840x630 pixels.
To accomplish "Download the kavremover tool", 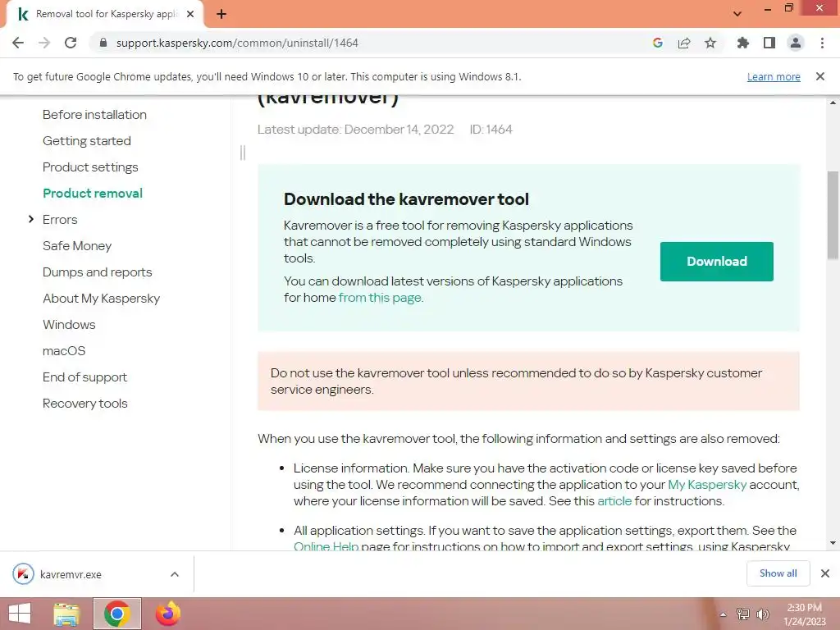I will [717, 262].
